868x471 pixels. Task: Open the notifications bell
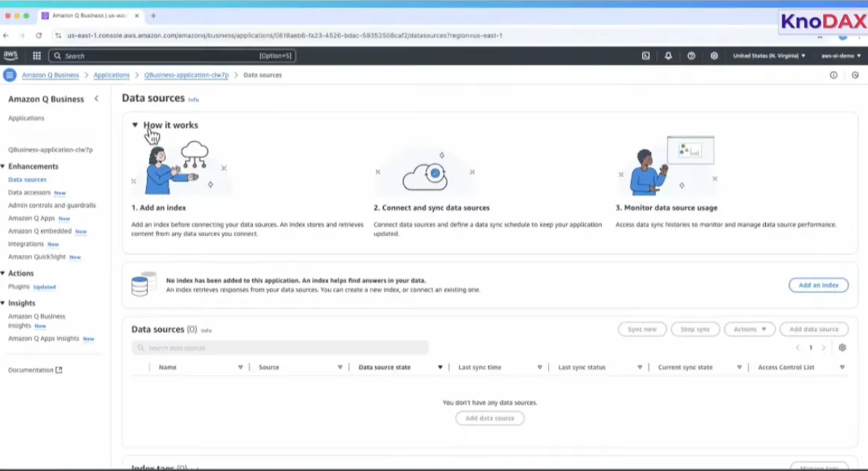[668, 56]
